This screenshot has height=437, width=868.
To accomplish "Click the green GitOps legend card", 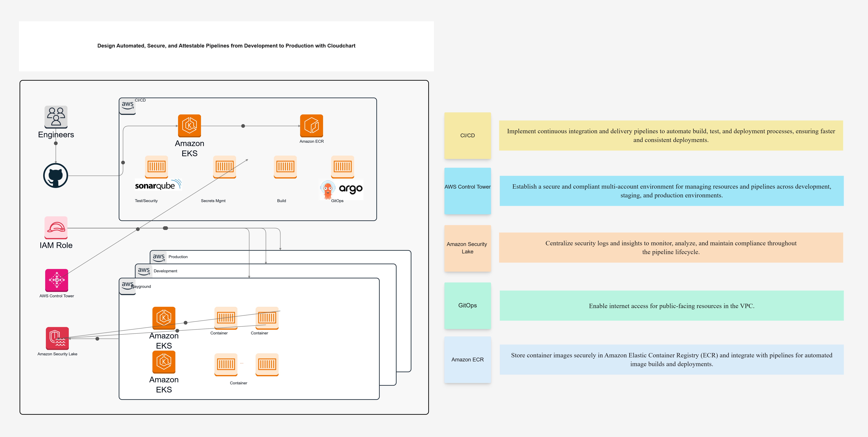I will coord(467,306).
